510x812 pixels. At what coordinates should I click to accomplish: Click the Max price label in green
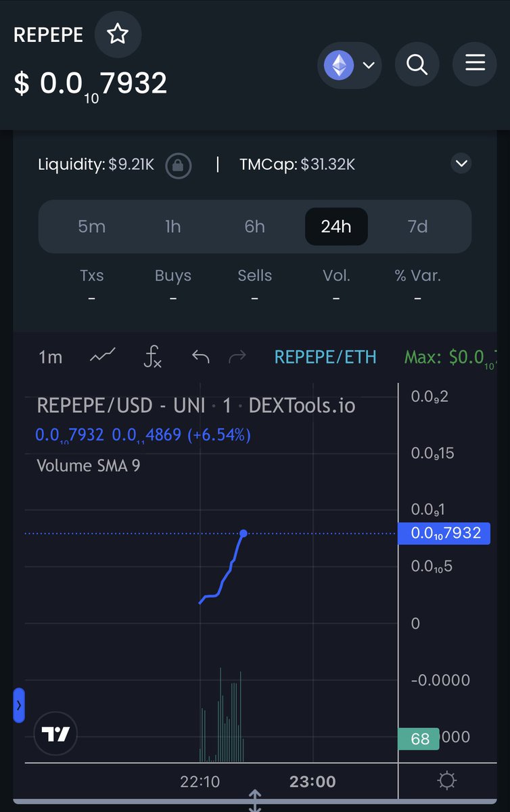450,357
